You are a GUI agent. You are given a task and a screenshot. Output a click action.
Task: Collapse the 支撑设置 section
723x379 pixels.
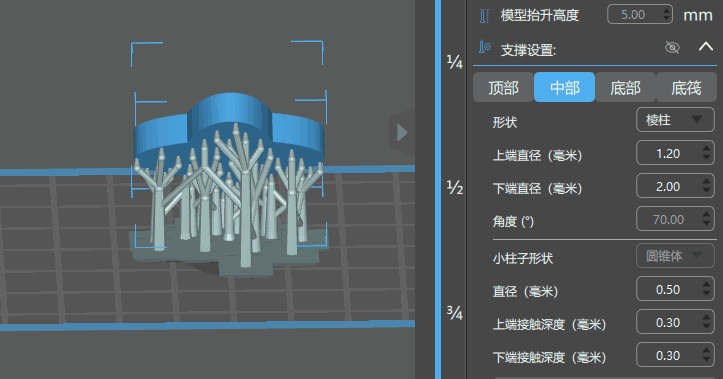[x=705, y=47]
